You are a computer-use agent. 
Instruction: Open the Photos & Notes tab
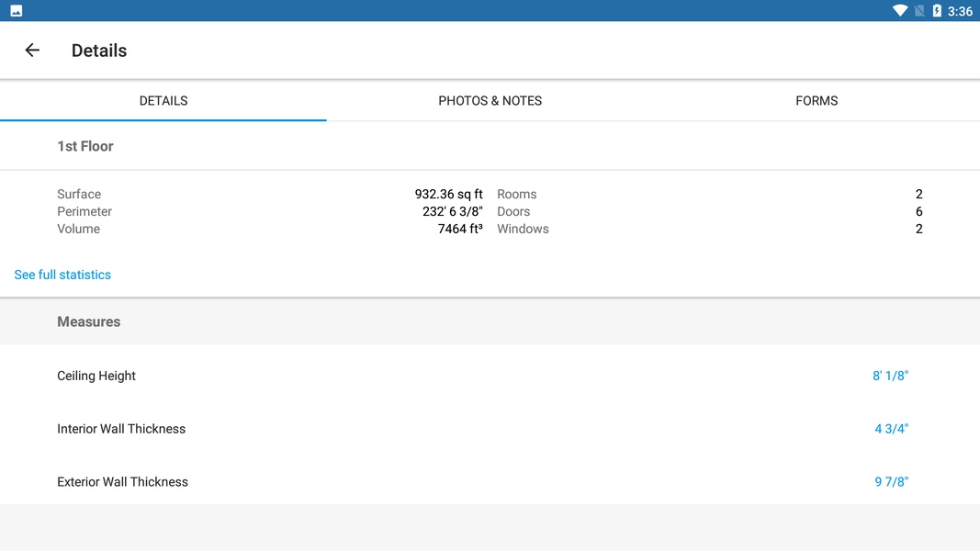490,101
